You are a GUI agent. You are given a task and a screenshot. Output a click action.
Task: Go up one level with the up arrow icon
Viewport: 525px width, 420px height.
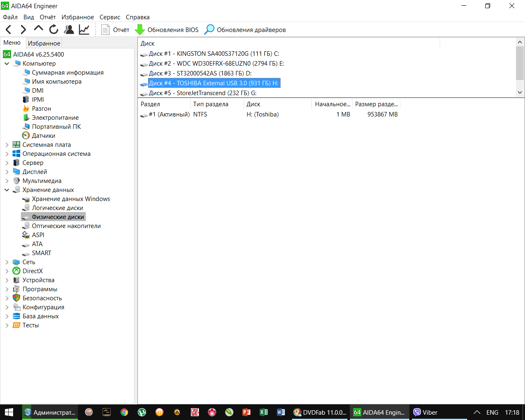click(x=39, y=29)
